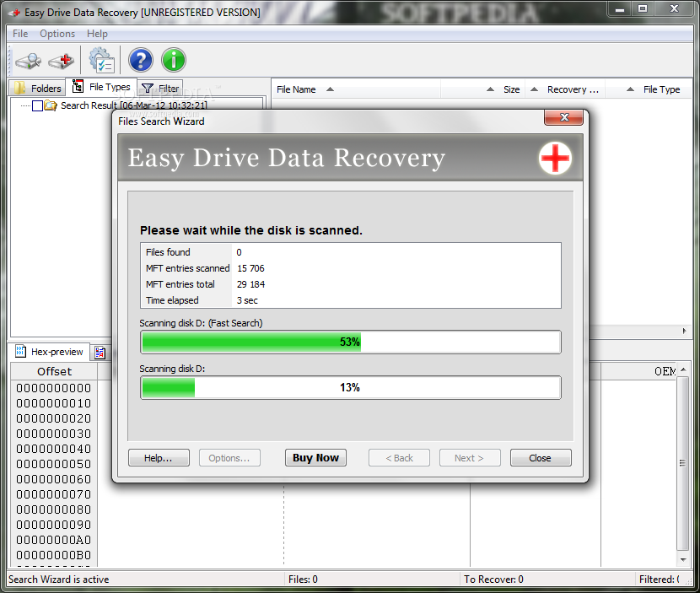
Task: Click the app icon in title bar
Action: [x=14, y=13]
